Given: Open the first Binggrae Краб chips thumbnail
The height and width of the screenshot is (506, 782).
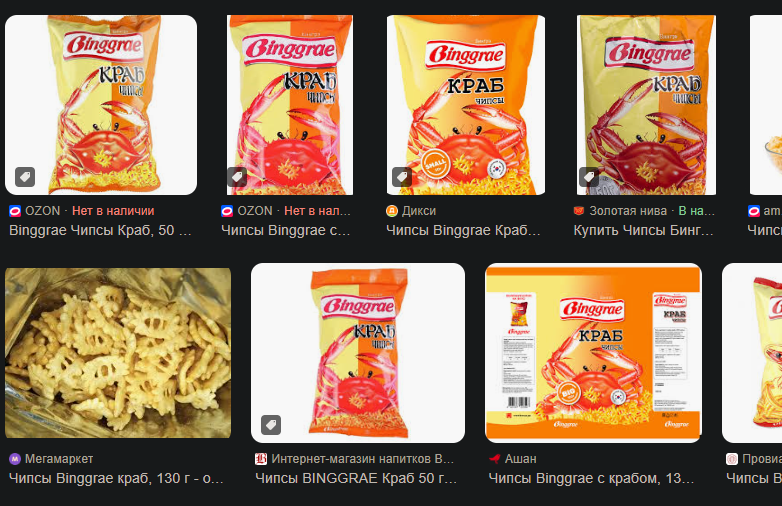Looking at the screenshot, I should coord(101,105).
